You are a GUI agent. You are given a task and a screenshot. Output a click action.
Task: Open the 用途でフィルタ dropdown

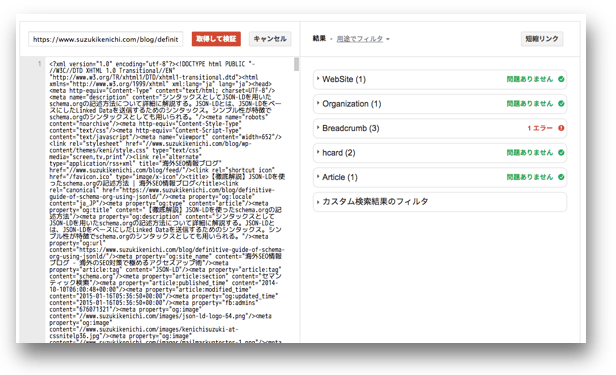pyautogui.click(x=363, y=39)
